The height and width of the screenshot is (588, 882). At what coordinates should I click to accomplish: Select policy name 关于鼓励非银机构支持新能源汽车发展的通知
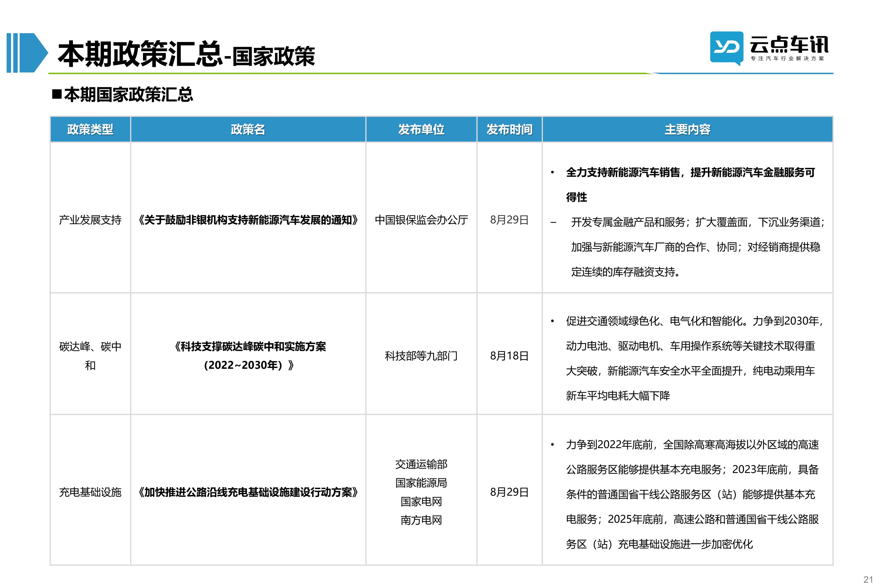[x=248, y=220]
